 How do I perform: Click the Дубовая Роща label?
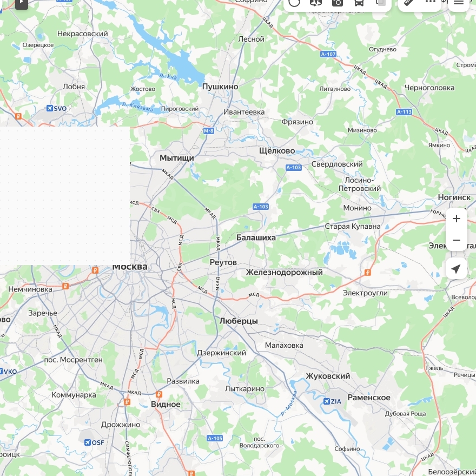click(x=405, y=414)
